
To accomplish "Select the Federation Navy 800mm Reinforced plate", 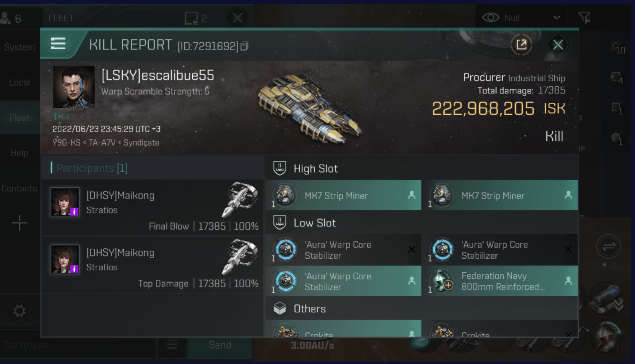I will 500,281.
